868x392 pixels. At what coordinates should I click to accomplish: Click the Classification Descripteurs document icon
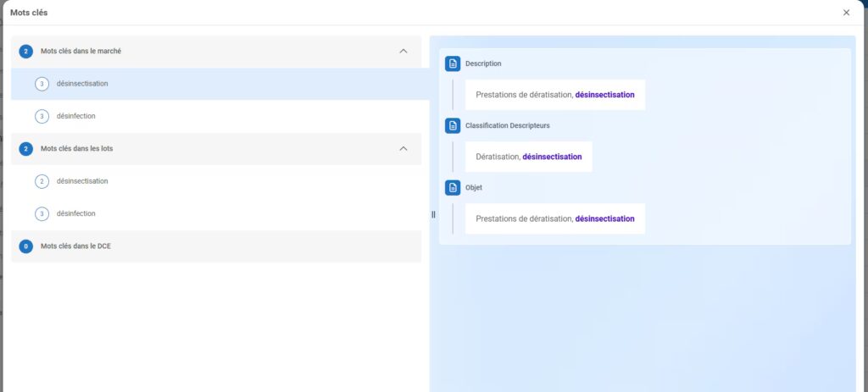pyautogui.click(x=453, y=125)
